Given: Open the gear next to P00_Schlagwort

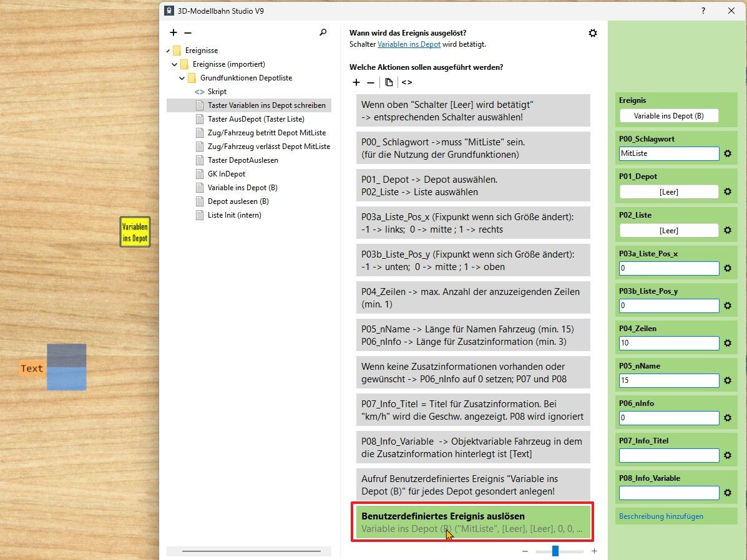Looking at the screenshot, I should tap(728, 153).
